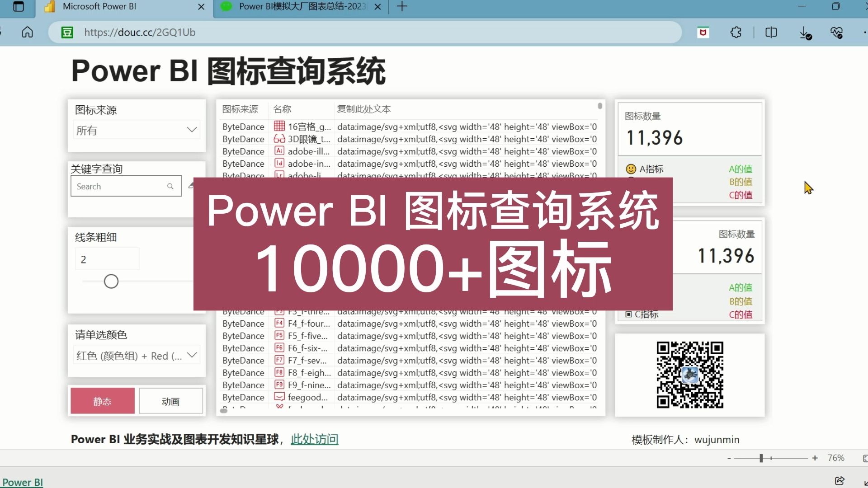This screenshot has width=868, height=488.
Task: Open the red shield extension icon
Action: click(x=703, y=32)
